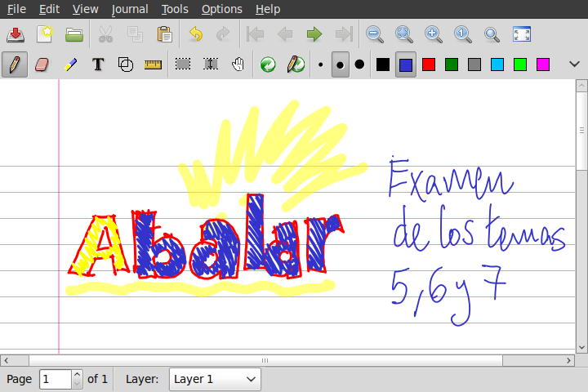
Task: Pick the magenta color swatch
Action: tap(543, 65)
